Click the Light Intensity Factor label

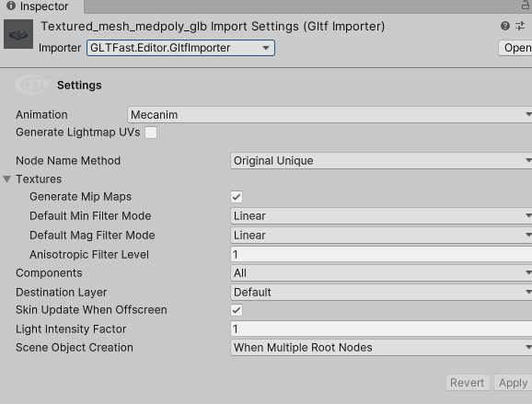click(x=71, y=329)
